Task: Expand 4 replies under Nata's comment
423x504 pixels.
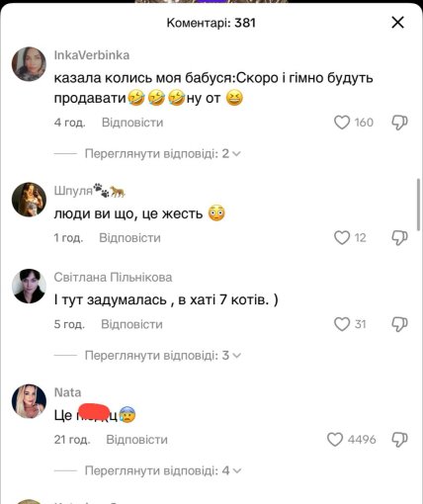Action: (x=163, y=470)
